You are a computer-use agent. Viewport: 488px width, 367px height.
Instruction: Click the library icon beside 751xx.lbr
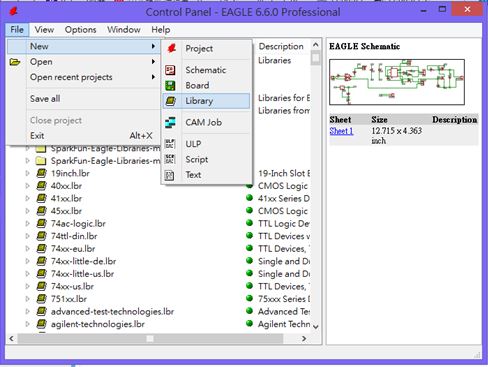tap(41, 299)
